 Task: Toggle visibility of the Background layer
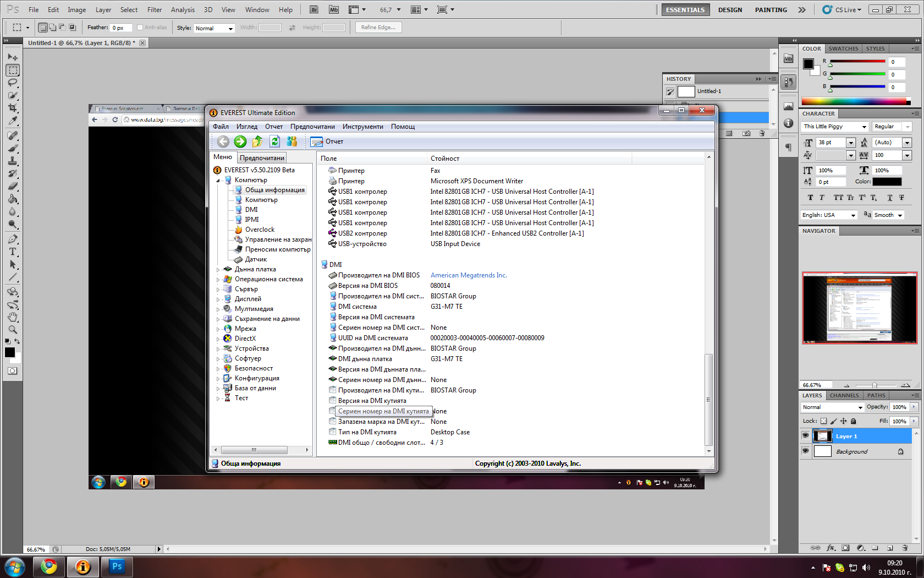(805, 451)
